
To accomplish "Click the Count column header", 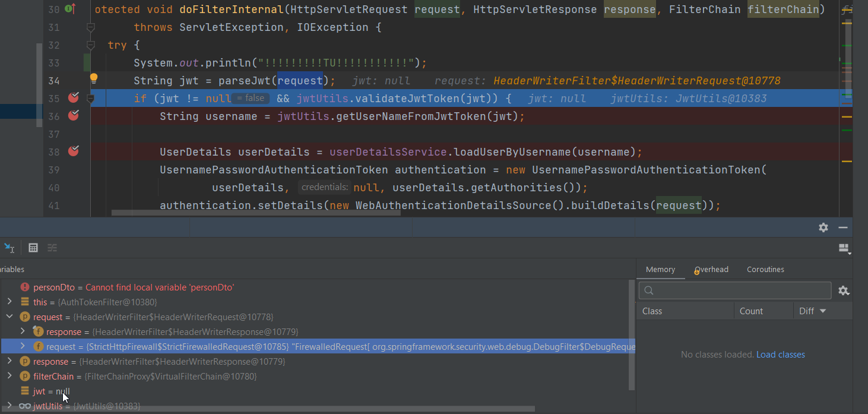I will tap(764, 311).
